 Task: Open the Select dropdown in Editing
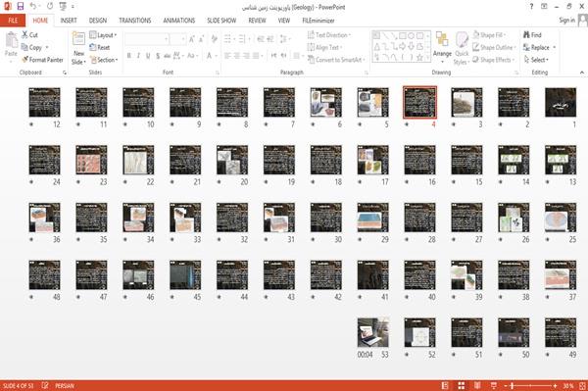536,60
